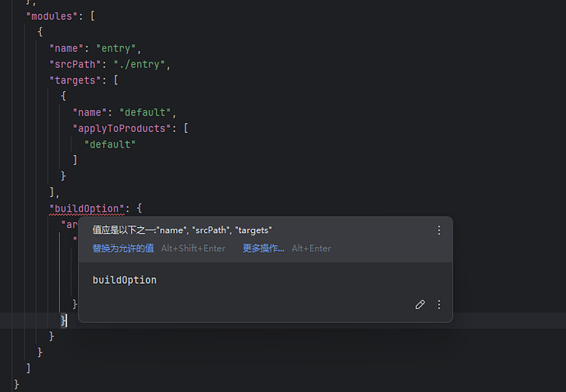Screen dimensions: 566x392
Task: Click the "default" string inside applyToProducts array
Action: click(109, 144)
